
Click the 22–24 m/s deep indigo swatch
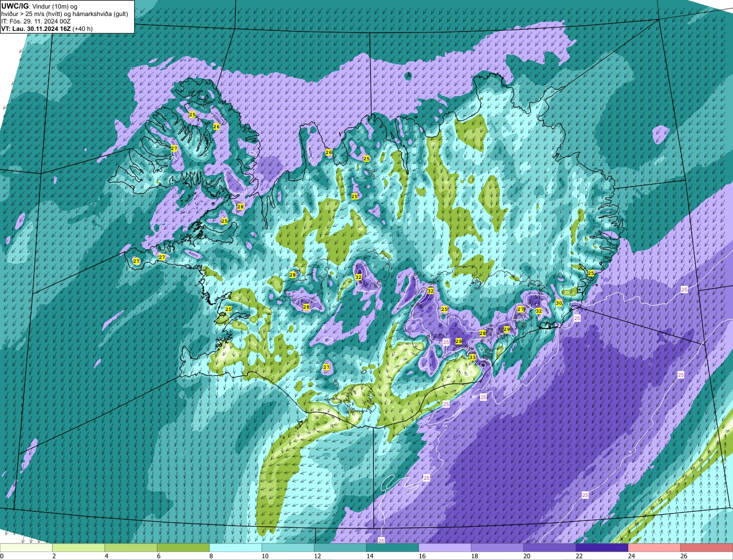602,548
